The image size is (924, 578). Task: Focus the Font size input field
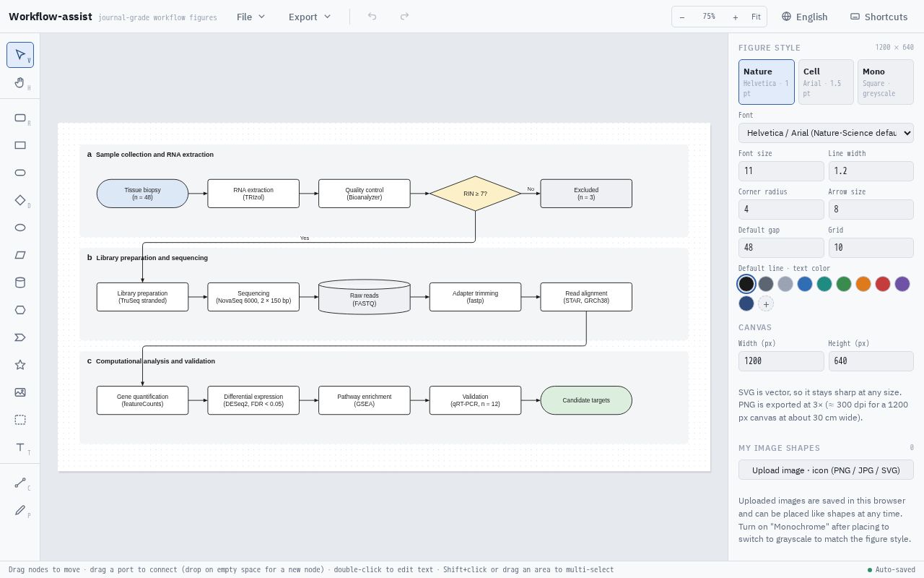[x=781, y=171]
